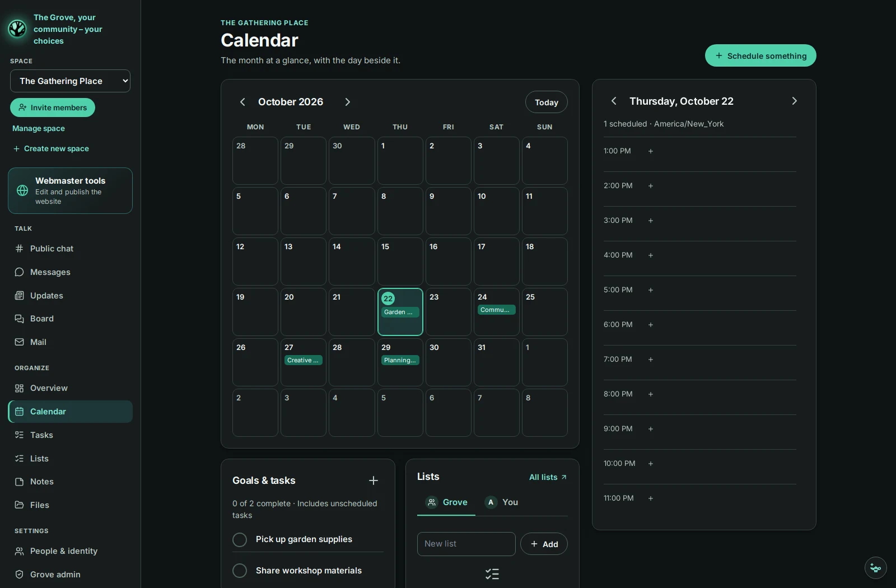Open Creative event on October 27

point(304,360)
